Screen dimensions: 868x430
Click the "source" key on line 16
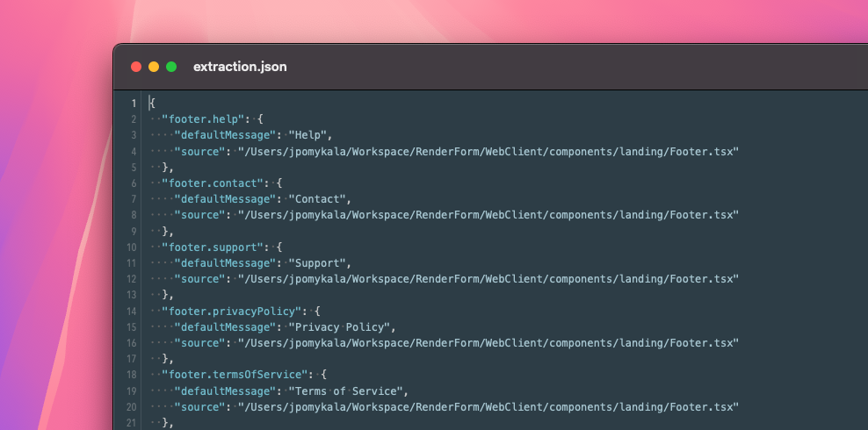pos(199,343)
